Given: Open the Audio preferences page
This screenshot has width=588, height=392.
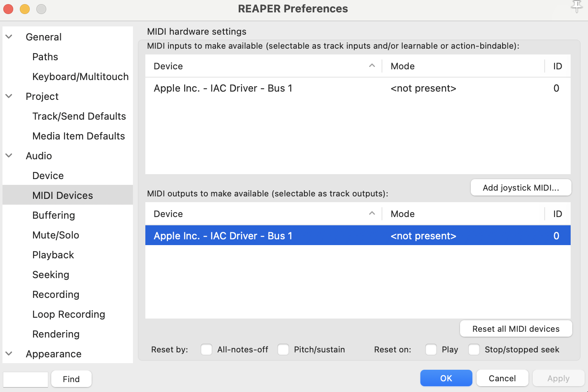Looking at the screenshot, I should coord(39,156).
